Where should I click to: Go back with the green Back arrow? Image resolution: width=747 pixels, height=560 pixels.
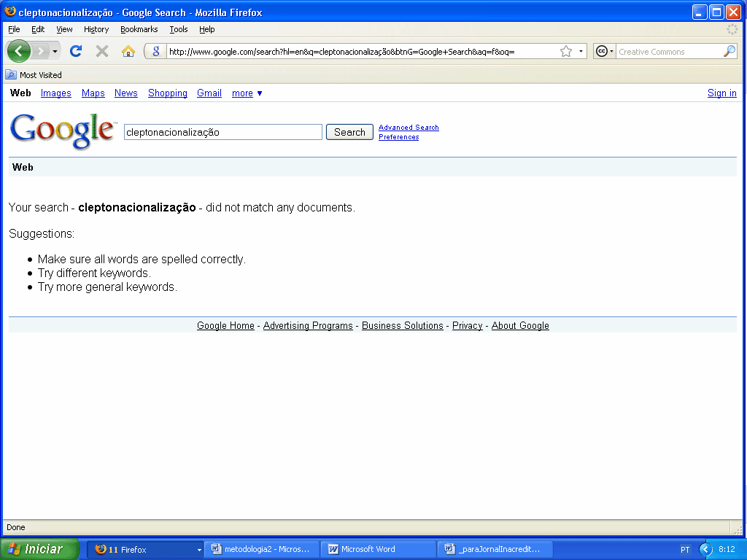click(x=19, y=51)
